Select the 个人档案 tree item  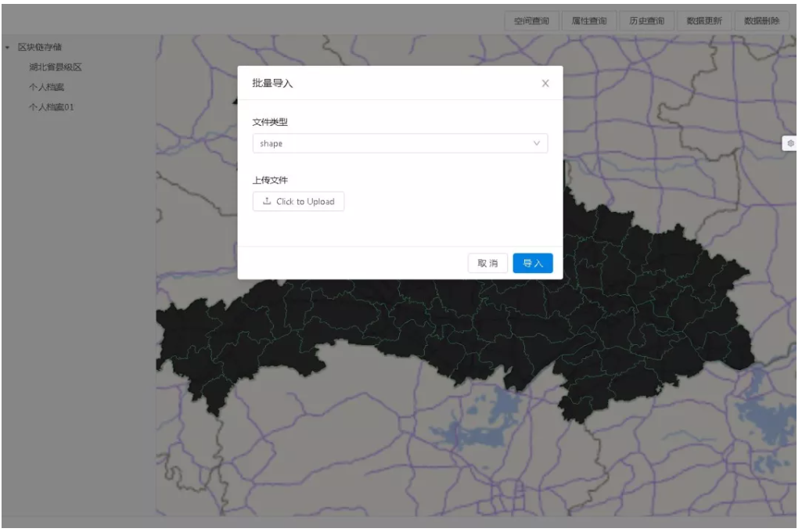[x=46, y=87]
